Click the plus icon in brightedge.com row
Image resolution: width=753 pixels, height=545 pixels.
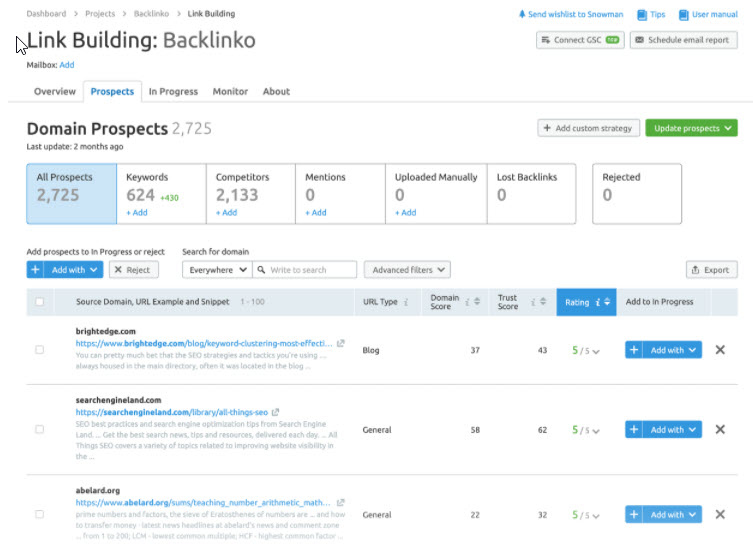coord(634,350)
